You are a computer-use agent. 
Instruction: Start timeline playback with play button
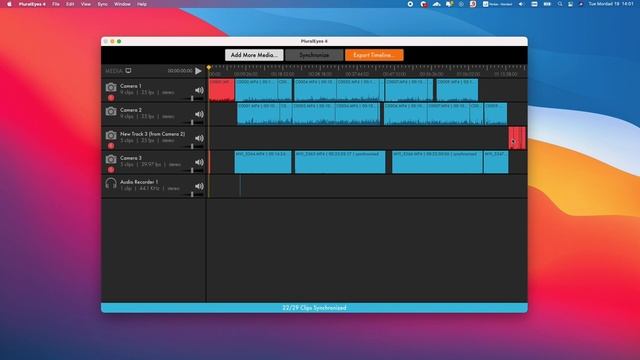[198, 71]
